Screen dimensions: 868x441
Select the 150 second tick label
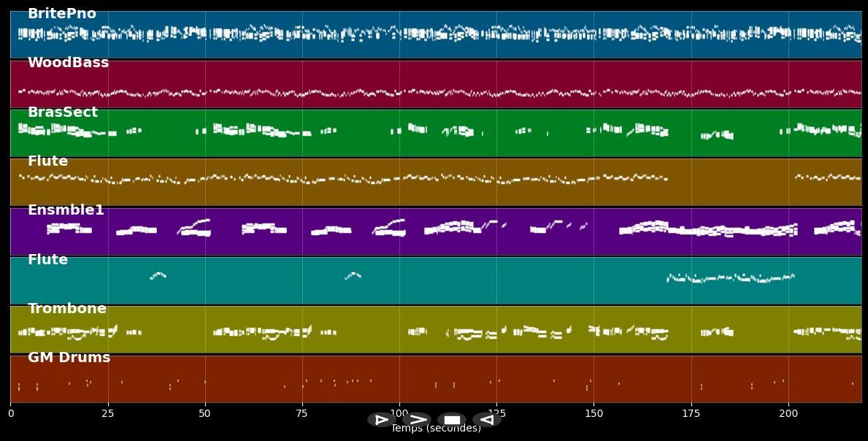[x=594, y=414]
